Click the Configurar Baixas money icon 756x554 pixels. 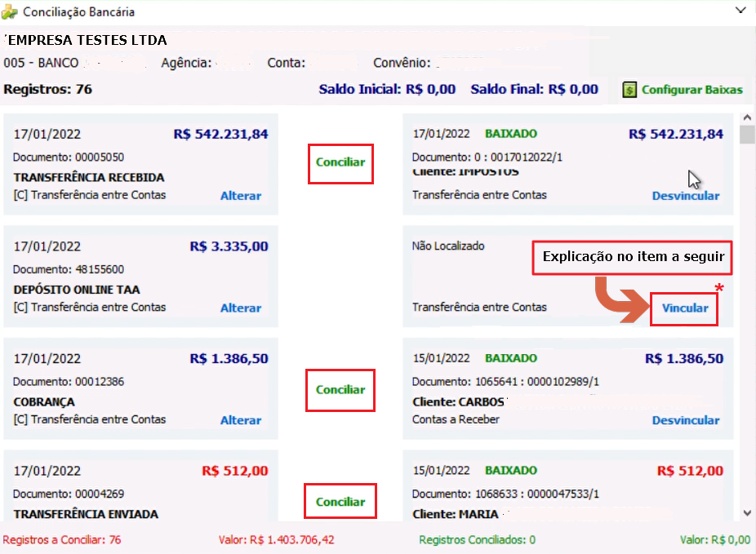(x=629, y=90)
